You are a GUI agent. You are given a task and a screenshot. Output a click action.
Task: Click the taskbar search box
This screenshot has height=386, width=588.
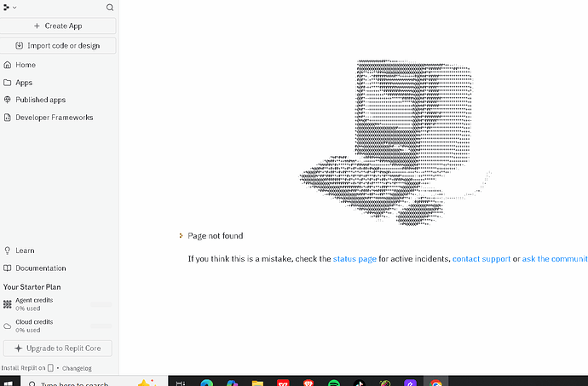click(94, 382)
